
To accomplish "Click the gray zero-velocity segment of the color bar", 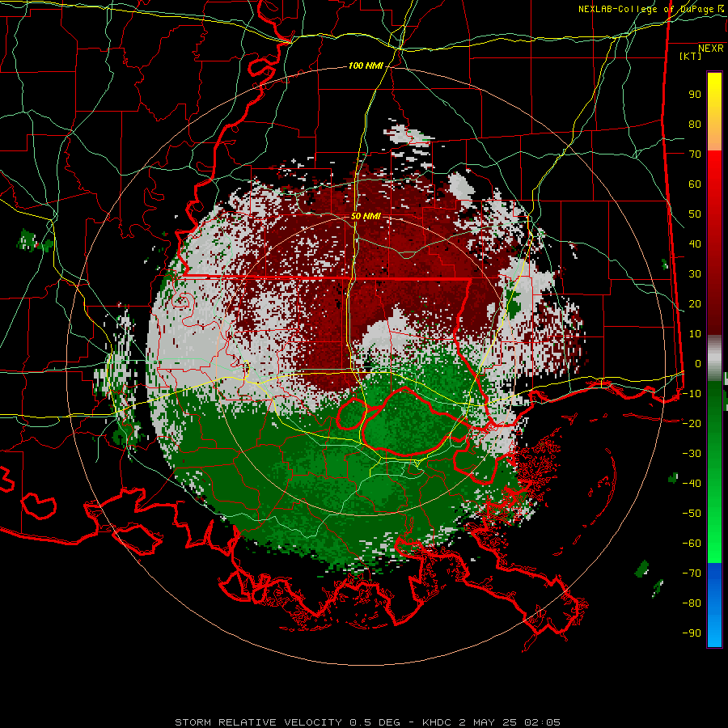I will (x=714, y=358).
